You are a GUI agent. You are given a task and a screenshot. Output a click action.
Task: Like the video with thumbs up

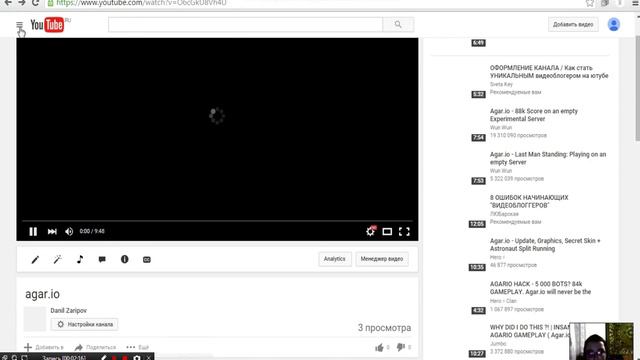[x=379, y=347]
